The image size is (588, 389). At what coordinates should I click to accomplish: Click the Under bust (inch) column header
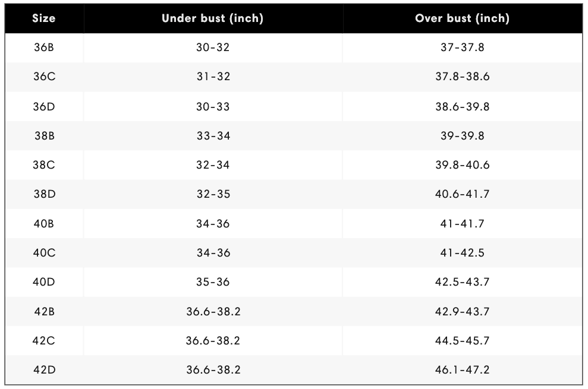(x=213, y=18)
